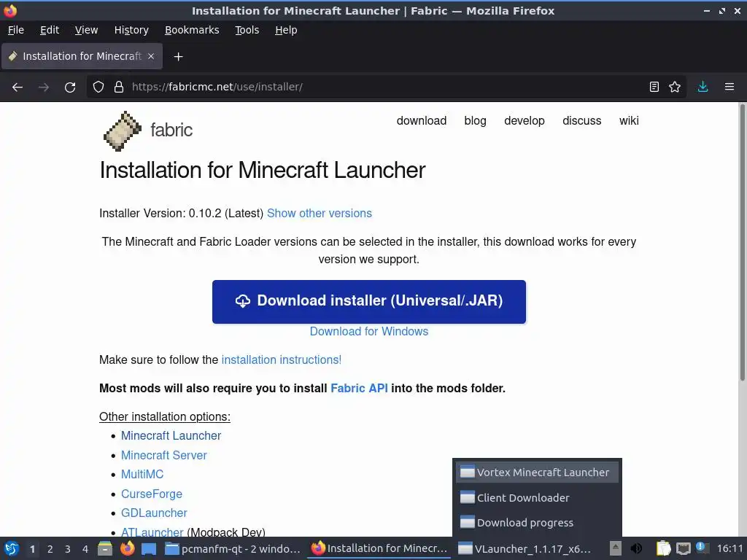Click Download installer (Universal/.JAR) button
The width and height of the screenshot is (747, 560).
click(x=368, y=301)
